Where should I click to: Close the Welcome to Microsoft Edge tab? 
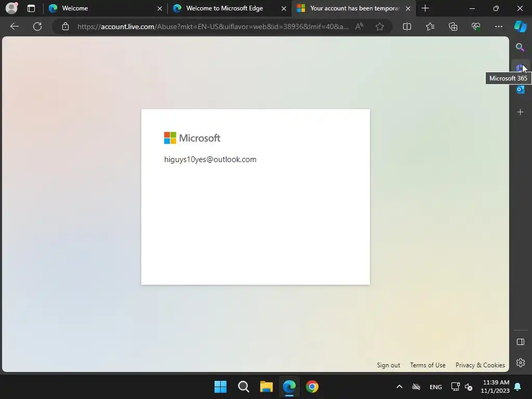pos(284,8)
